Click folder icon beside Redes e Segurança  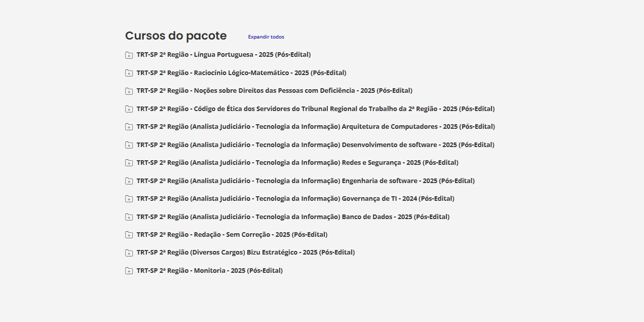coord(129,163)
